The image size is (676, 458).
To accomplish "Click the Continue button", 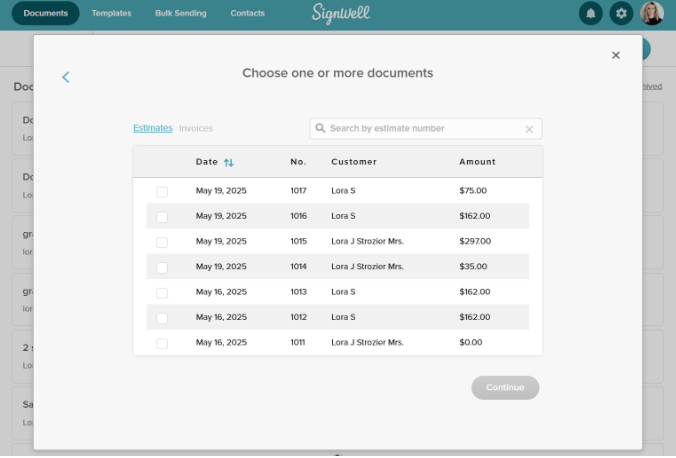I will tap(505, 387).
